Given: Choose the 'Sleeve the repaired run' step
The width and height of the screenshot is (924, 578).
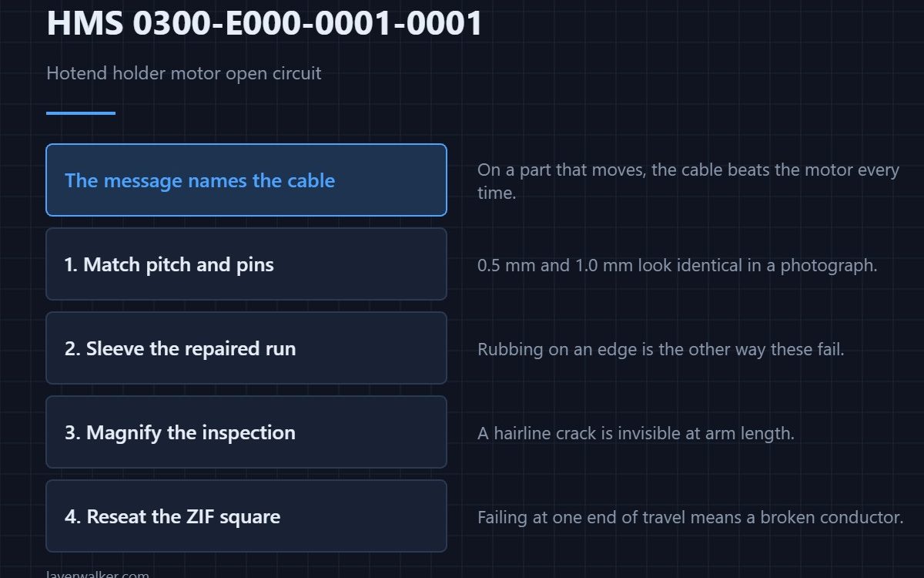Looking at the screenshot, I should (246, 348).
